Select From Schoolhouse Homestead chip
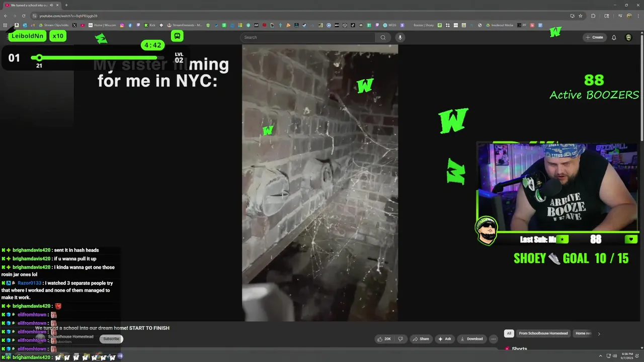Image resolution: width=644 pixels, height=362 pixels. tap(543, 333)
